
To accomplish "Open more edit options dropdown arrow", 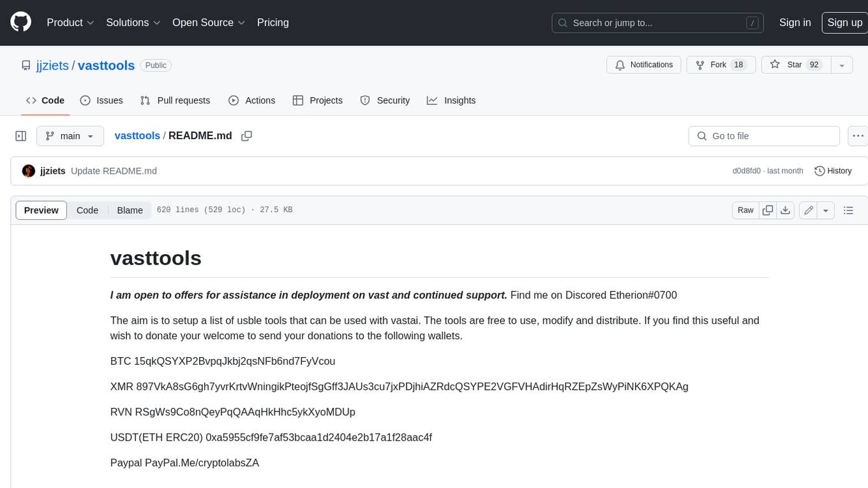I will tap(826, 210).
